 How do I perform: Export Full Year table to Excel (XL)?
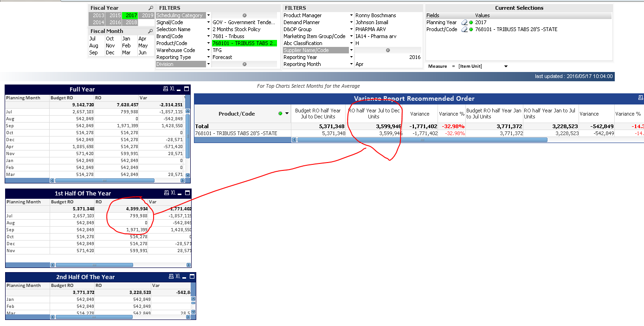point(172,89)
